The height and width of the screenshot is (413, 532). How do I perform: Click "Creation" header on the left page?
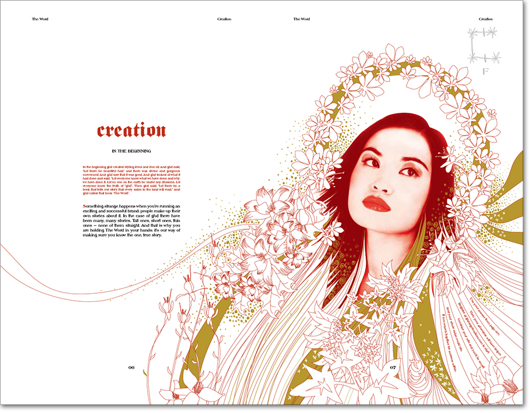(224, 19)
